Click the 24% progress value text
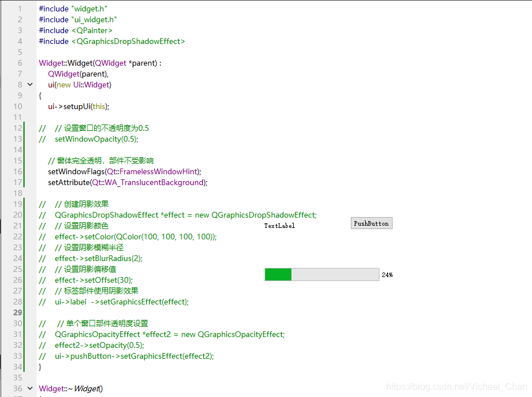Viewport: 532px width, 397px height. (387, 275)
